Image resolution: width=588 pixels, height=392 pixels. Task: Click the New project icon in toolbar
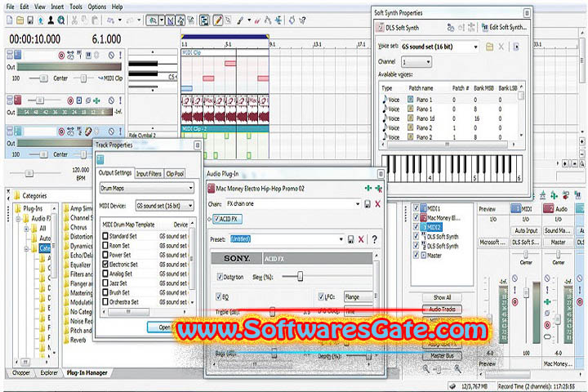click(x=10, y=20)
